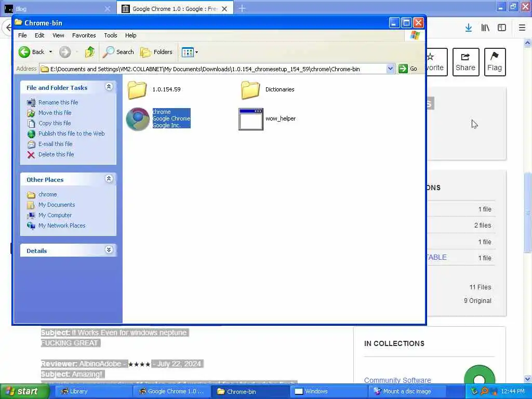Open the File menu

[x=22, y=35]
